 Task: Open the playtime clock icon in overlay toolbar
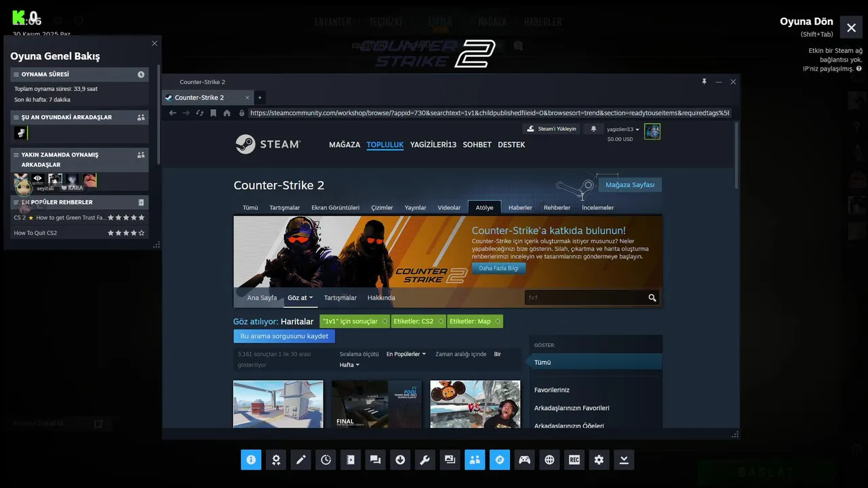pos(325,460)
